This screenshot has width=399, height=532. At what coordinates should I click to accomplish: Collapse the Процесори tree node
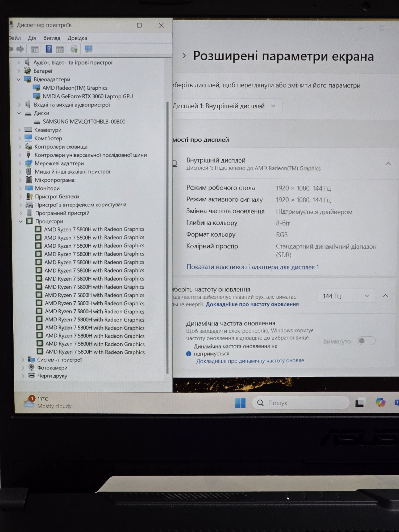20,221
